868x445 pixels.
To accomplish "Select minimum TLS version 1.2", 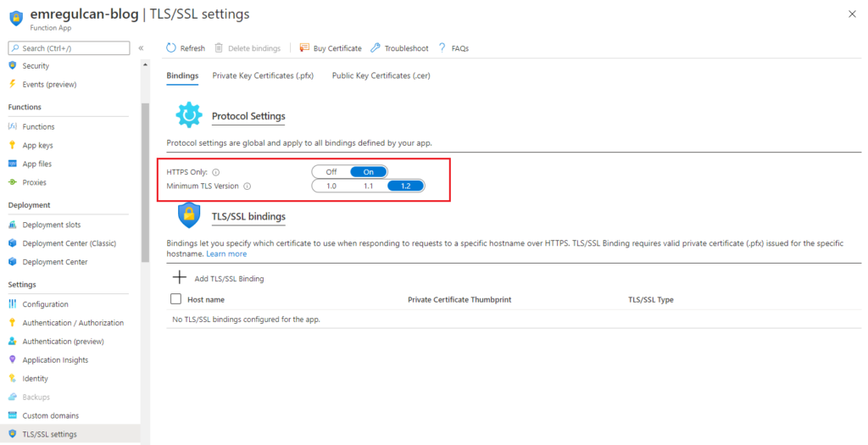I will [x=406, y=186].
